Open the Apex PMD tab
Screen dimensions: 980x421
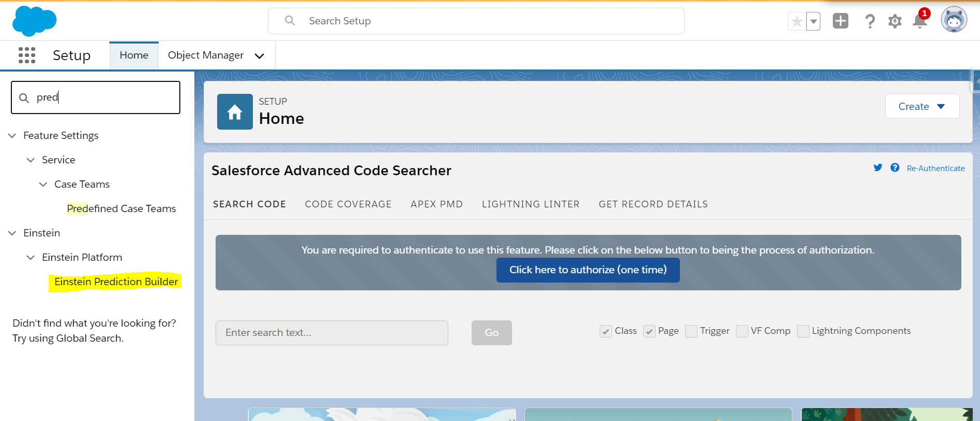436,204
